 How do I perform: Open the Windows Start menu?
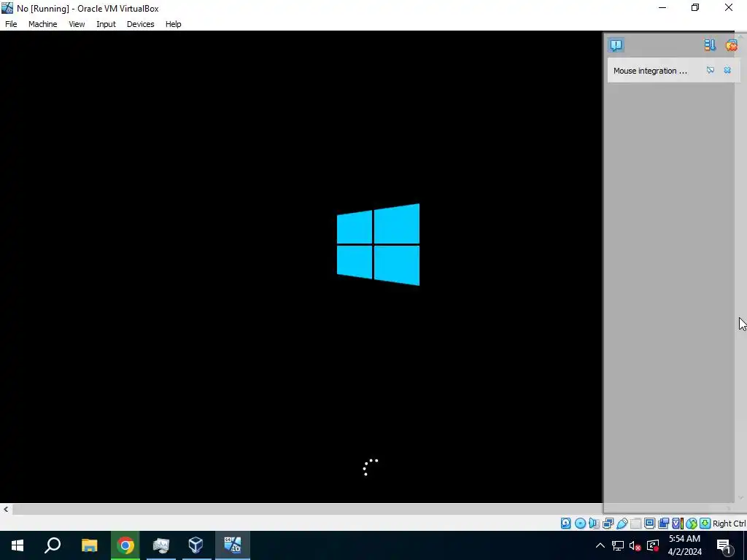pos(18,545)
